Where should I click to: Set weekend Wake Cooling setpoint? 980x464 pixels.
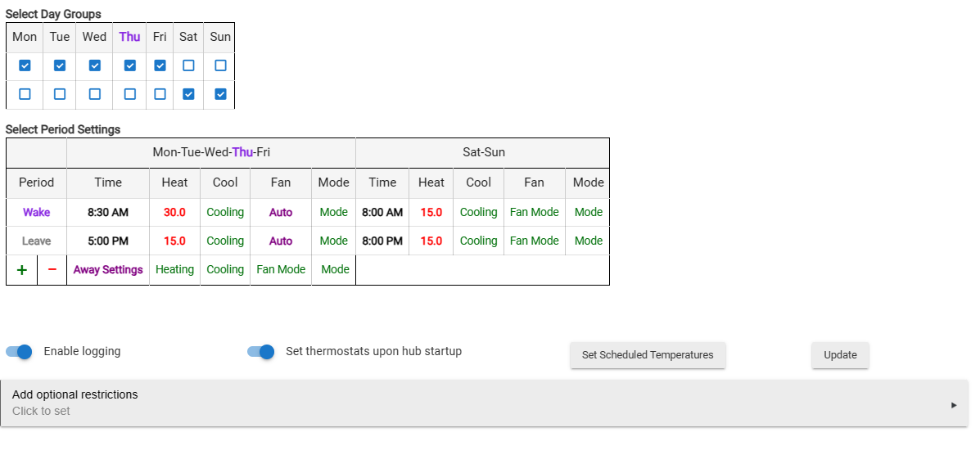coord(479,212)
